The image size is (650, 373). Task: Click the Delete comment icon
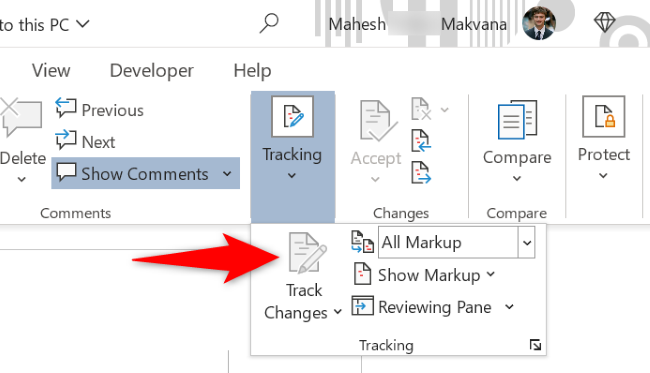pyautogui.click(x=21, y=117)
